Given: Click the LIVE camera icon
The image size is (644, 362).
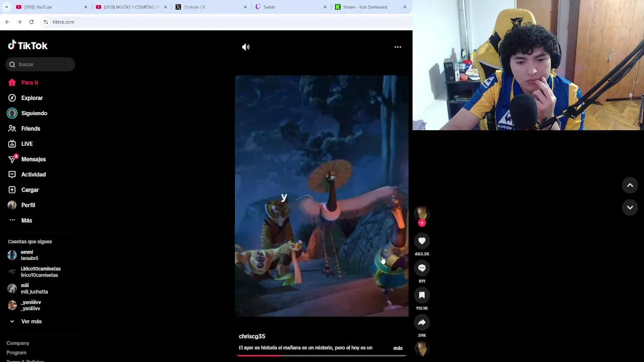Looking at the screenshot, I should click(x=12, y=144).
